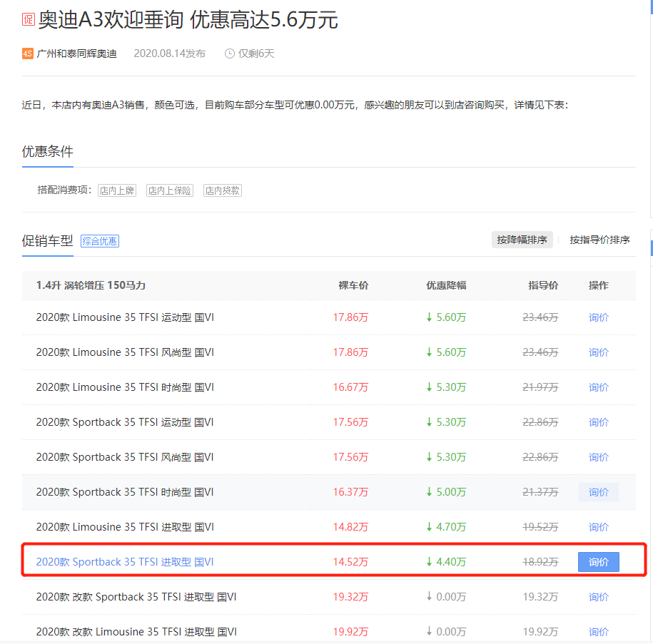Click 询价 for Limousine 35 TFSI 运动型
This screenshot has height=644, width=653.
598,317
